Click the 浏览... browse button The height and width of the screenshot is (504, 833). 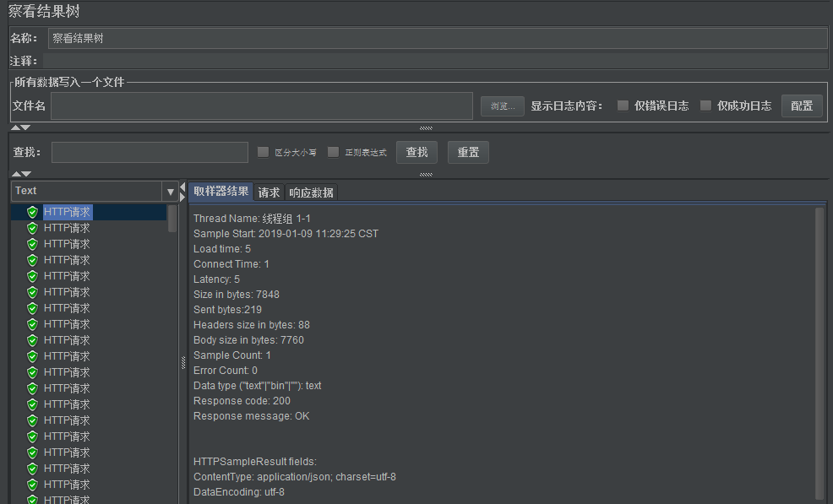[503, 106]
